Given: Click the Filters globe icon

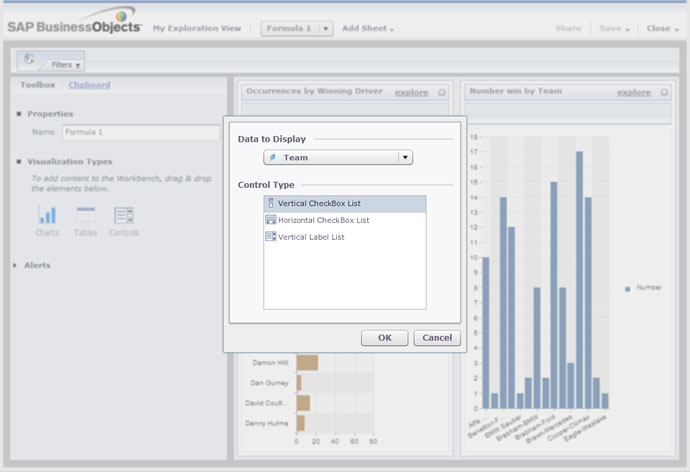Looking at the screenshot, I should [30, 62].
